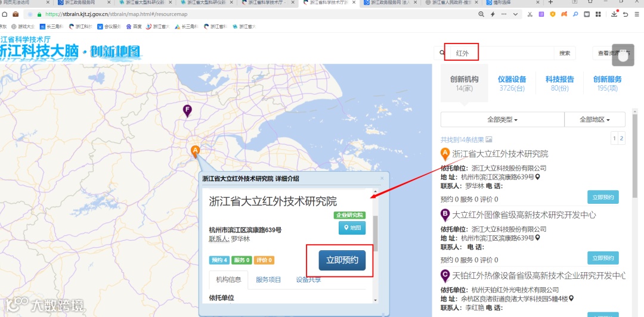Viewport: 644px width, 317px height.
Task: Switch to the 浙江政务服务网 法人 tab
Action: [391, 2]
